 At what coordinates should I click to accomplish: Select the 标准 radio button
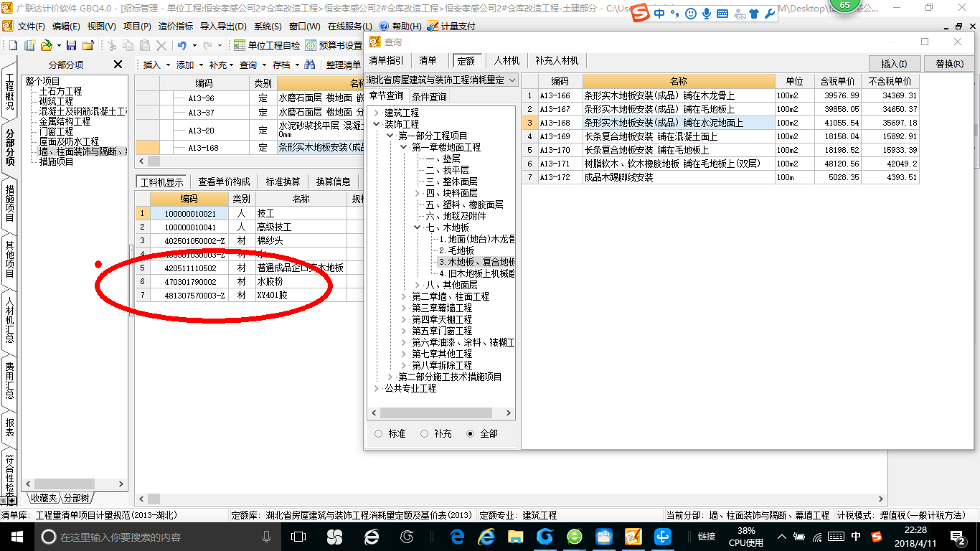(379, 434)
